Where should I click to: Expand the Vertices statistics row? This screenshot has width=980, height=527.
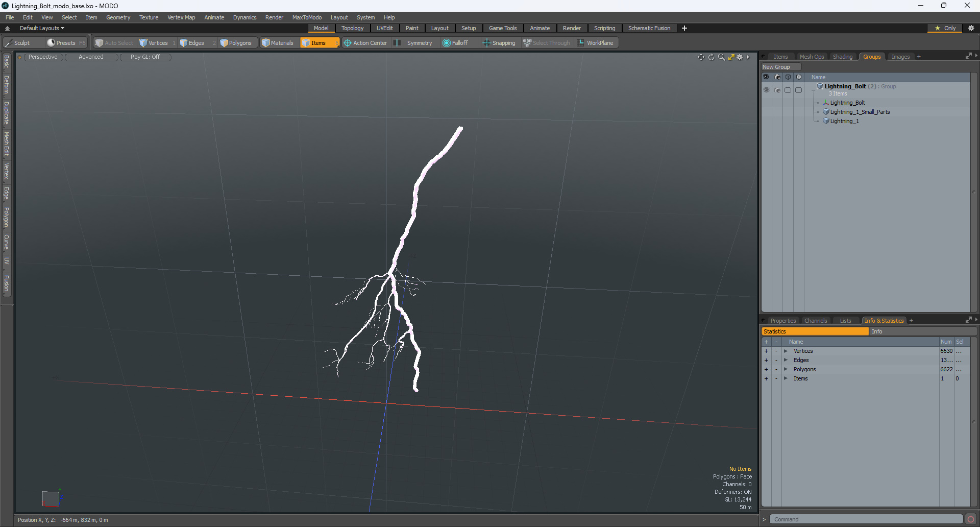click(x=786, y=351)
